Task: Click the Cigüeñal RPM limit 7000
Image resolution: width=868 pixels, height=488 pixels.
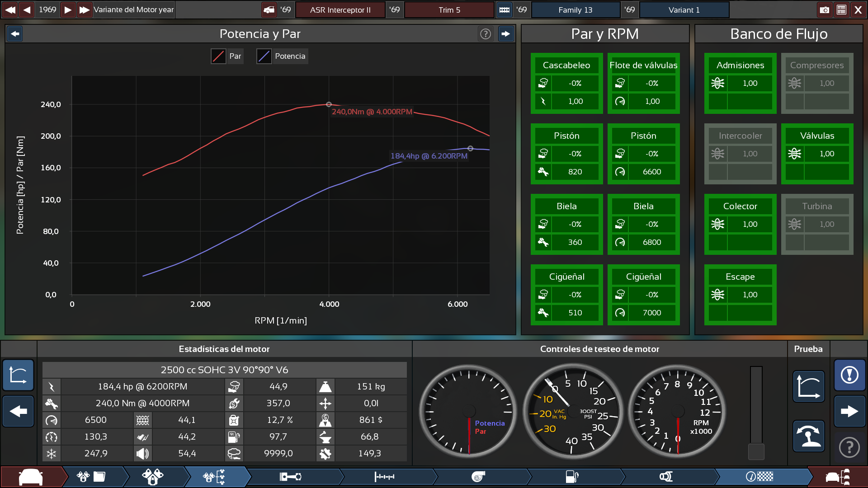Action: (x=652, y=313)
